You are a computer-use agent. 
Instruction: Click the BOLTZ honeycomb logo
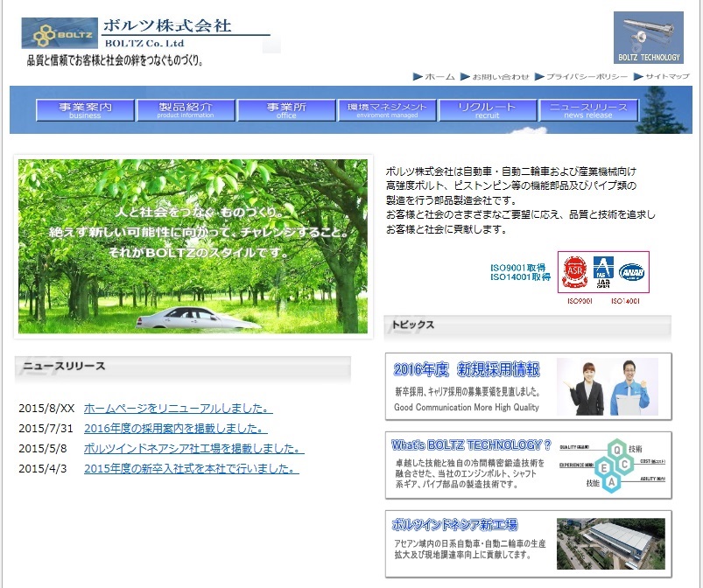tap(60, 33)
